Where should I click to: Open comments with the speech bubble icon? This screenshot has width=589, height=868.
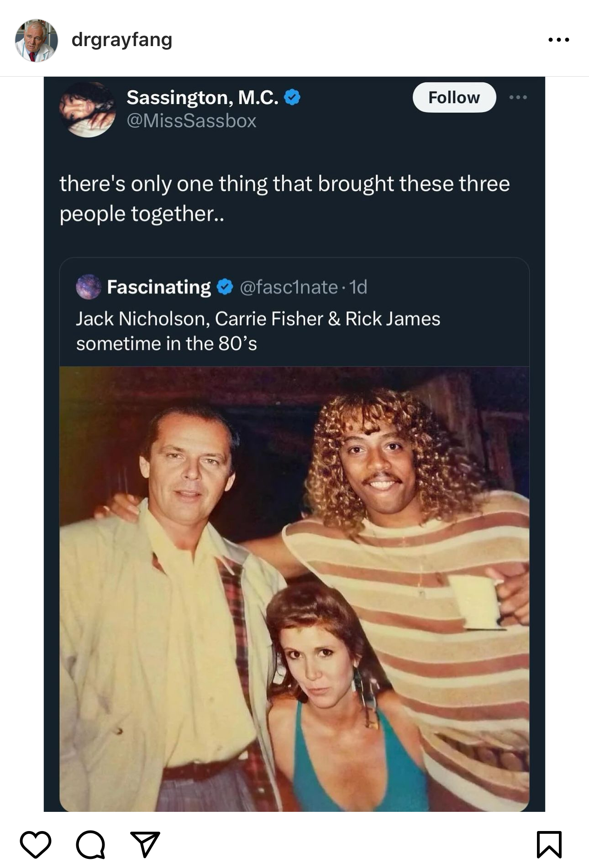coord(90,844)
